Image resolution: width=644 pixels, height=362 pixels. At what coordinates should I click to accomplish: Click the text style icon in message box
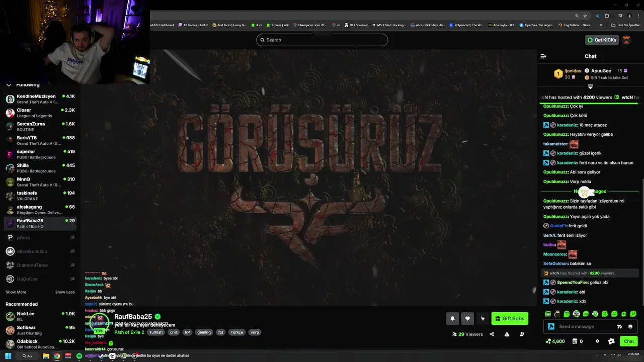[x=619, y=326]
